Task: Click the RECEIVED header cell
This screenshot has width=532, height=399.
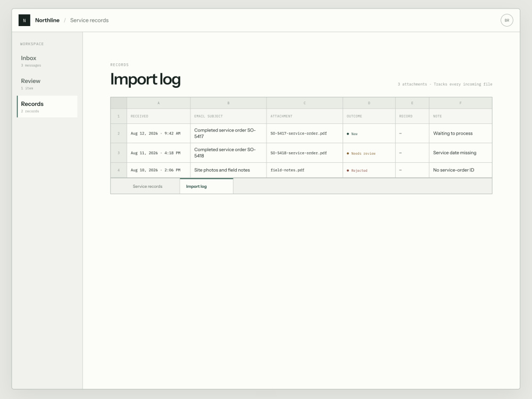Action: pos(159,117)
